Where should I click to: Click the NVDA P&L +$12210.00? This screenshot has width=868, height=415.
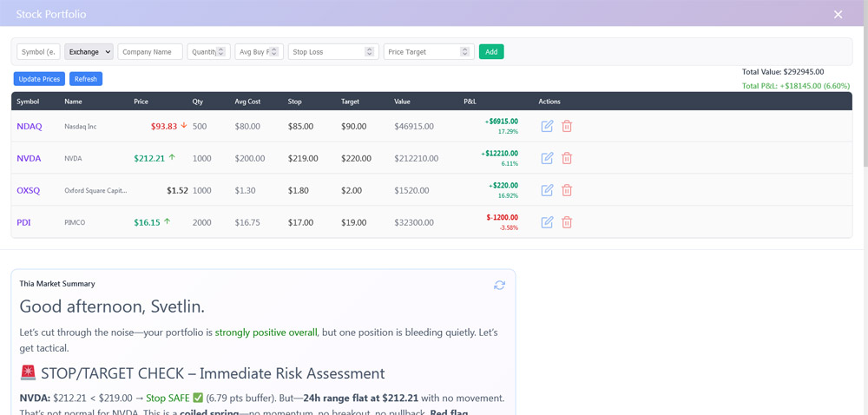(499, 154)
